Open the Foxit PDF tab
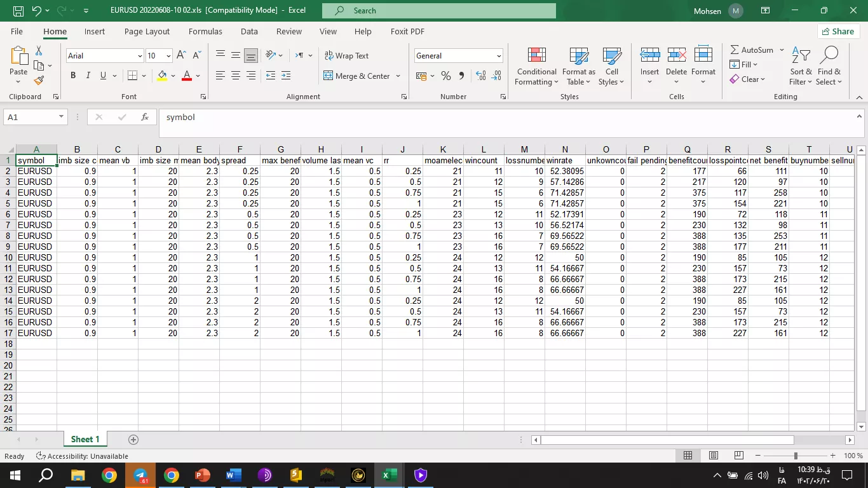This screenshot has width=868, height=488. (407, 31)
